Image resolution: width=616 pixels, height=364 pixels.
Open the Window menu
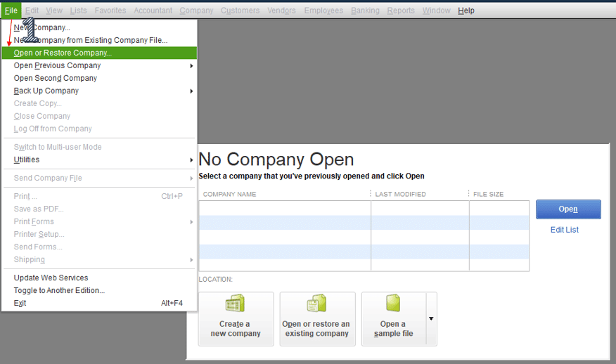tap(436, 11)
